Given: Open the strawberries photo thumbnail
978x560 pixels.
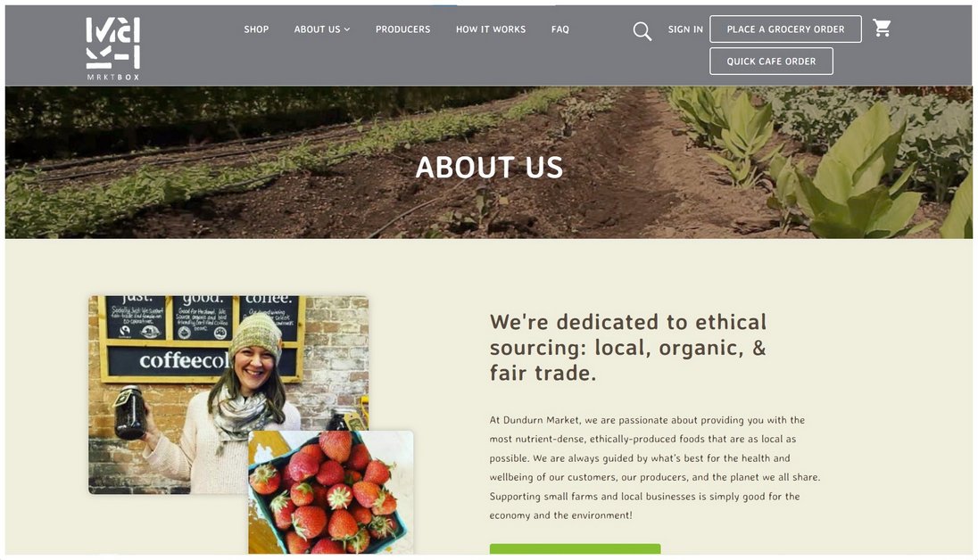Looking at the screenshot, I should pyautogui.click(x=330, y=492).
